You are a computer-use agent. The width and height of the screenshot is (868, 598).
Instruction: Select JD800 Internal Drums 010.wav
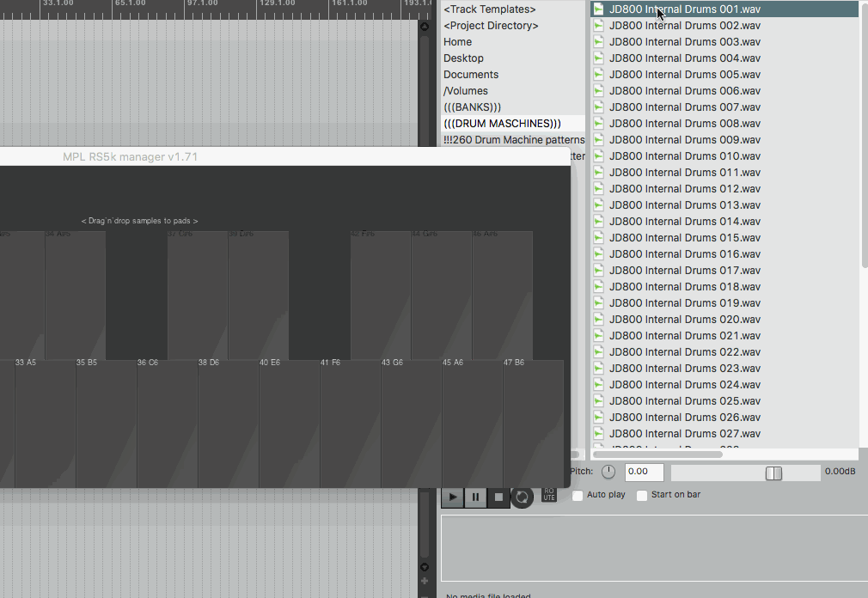tap(724, 156)
